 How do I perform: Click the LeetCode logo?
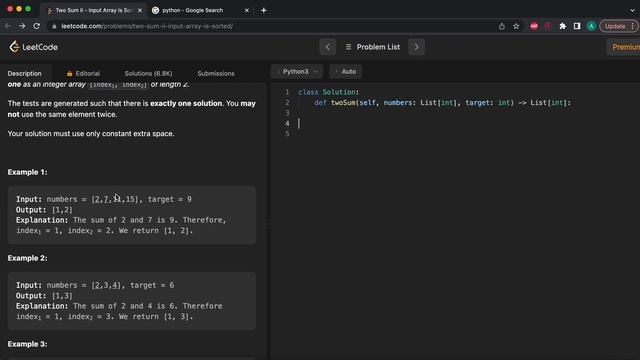point(33,47)
